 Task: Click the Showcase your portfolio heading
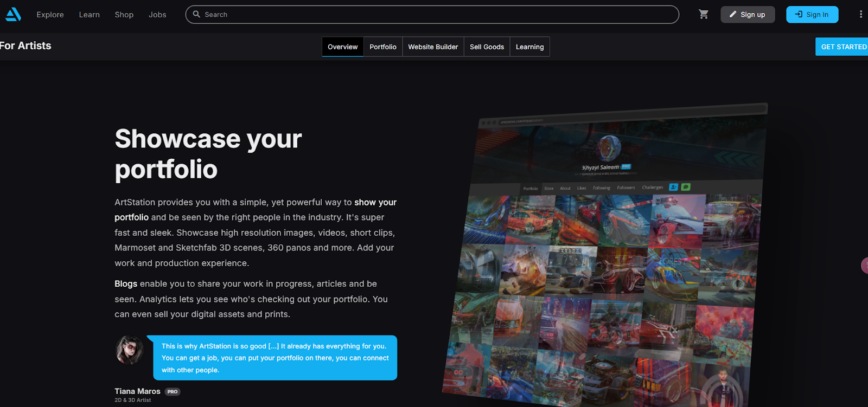[x=208, y=154]
